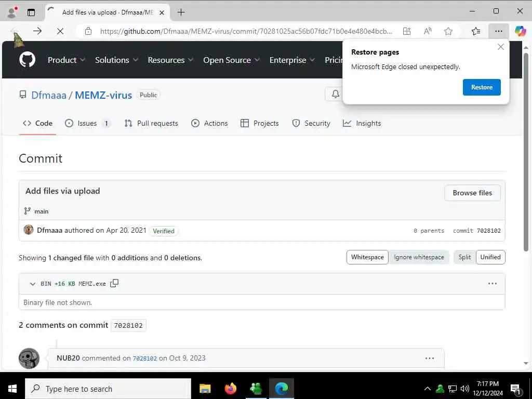Open NUB20 comment options menu
Image resolution: width=532 pixels, height=399 pixels.
click(x=430, y=358)
